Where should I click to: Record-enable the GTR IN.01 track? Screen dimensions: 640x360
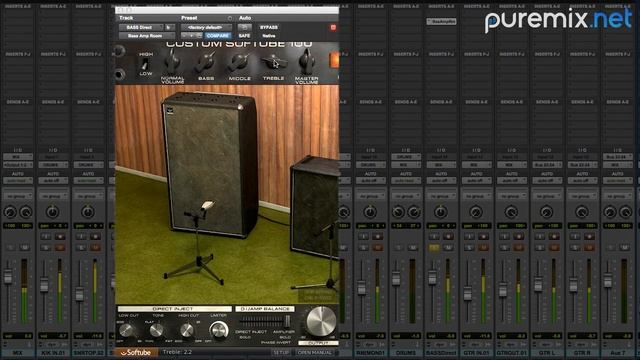[483, 236]
